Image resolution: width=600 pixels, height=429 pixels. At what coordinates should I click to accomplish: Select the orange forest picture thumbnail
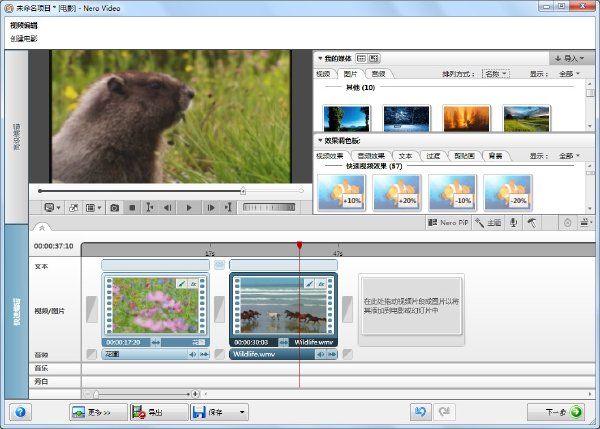point(466,119)
